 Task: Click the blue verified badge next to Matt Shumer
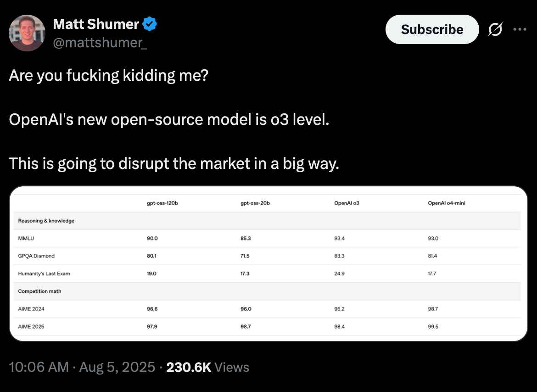[x=150, y=24]
